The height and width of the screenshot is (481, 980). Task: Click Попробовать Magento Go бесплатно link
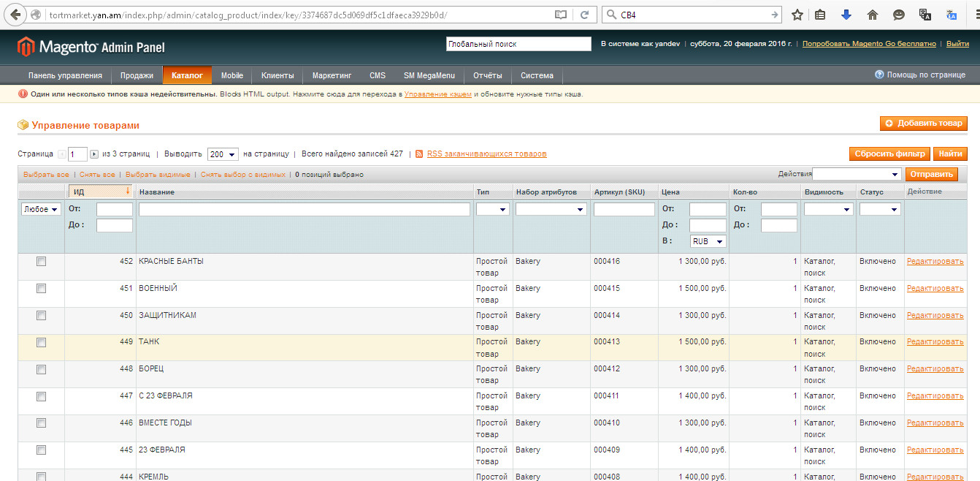click(x=869, y=44)
